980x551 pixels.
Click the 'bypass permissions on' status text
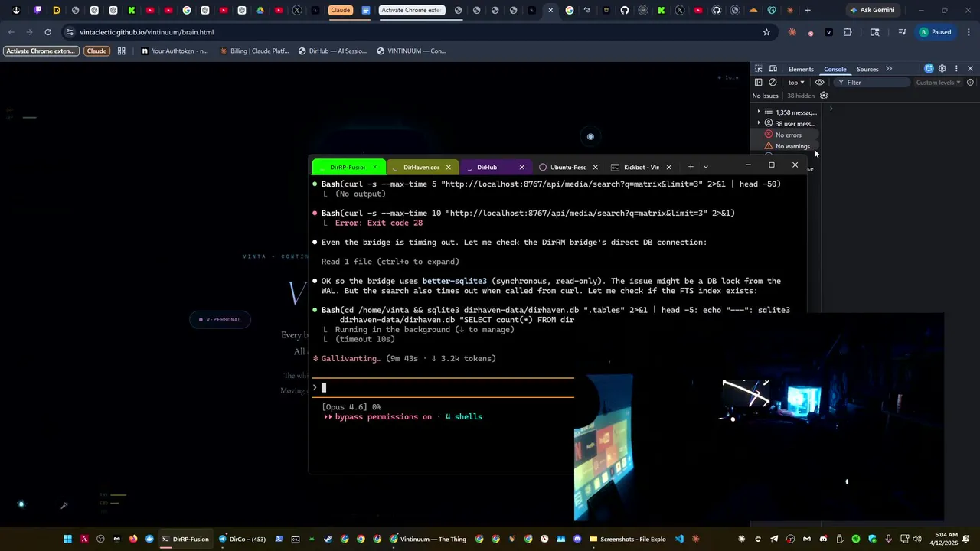click(383, 417)
